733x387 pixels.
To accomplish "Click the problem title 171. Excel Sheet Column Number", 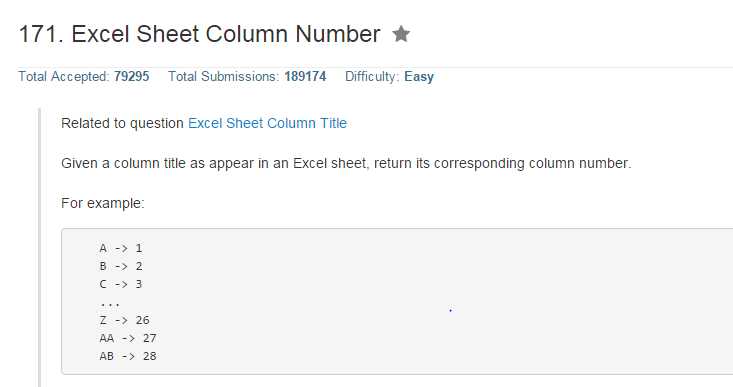I will (x=200, y=34).
